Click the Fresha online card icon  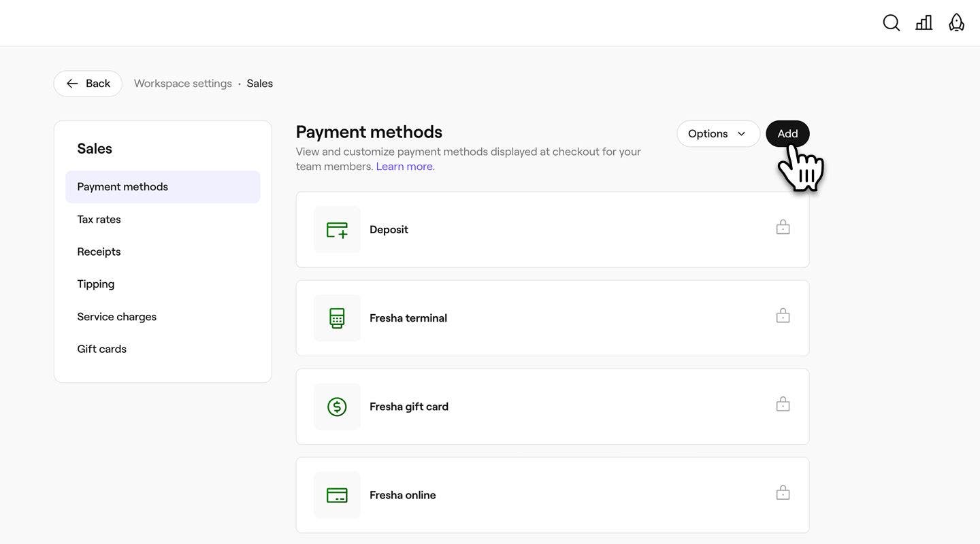pos(337,495)
